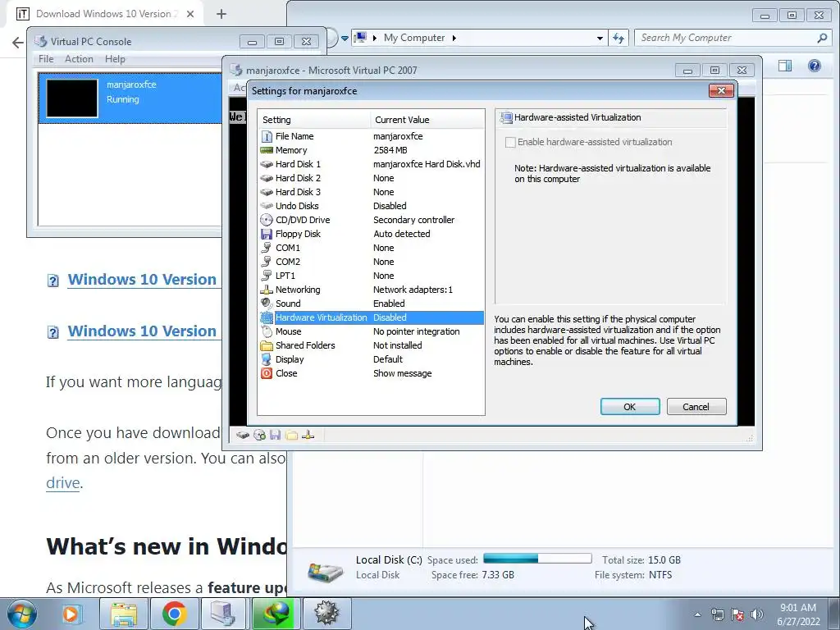
Task: Go back in the browser
Action: 18,43
